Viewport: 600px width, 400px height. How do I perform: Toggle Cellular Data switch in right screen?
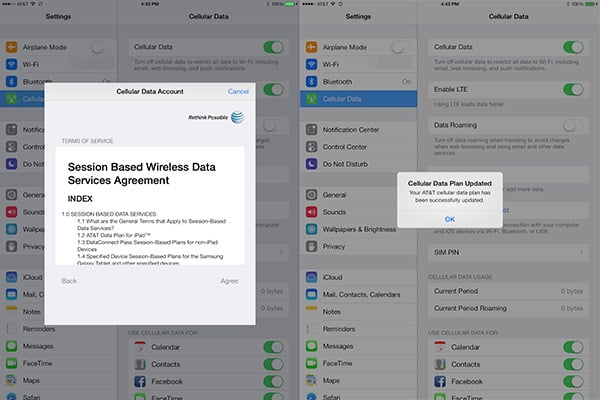point(573,47)
